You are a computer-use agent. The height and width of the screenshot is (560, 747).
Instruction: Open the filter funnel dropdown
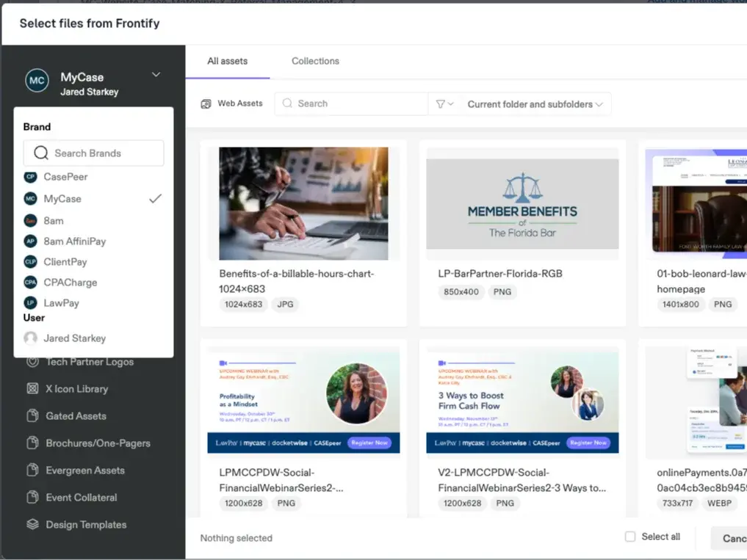tap(444, 104)
